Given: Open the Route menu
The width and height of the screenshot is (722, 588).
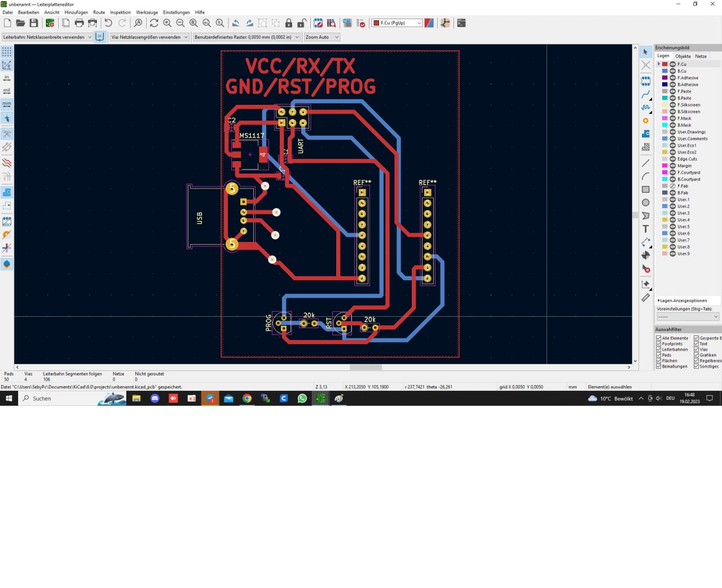Looking at the screenshot, I should click(x=99, y=12).
